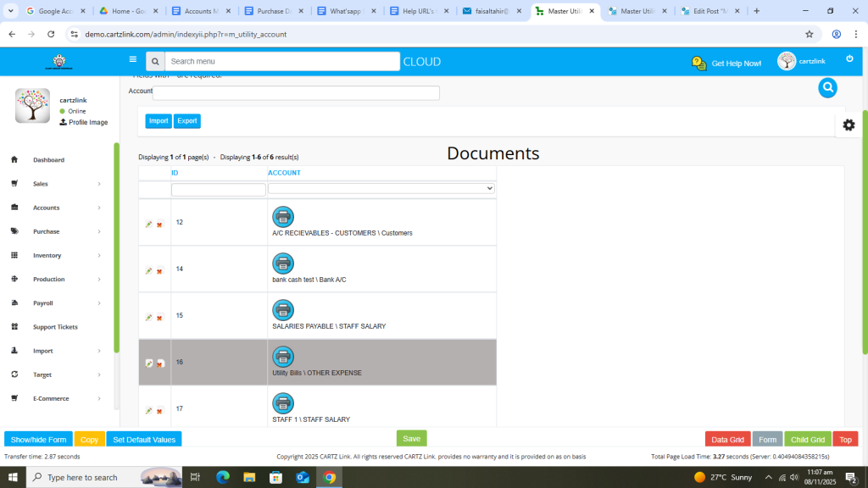Open Support Tickets in sidebar
Screen dimensions: 868x488
[x=55, y=327]
